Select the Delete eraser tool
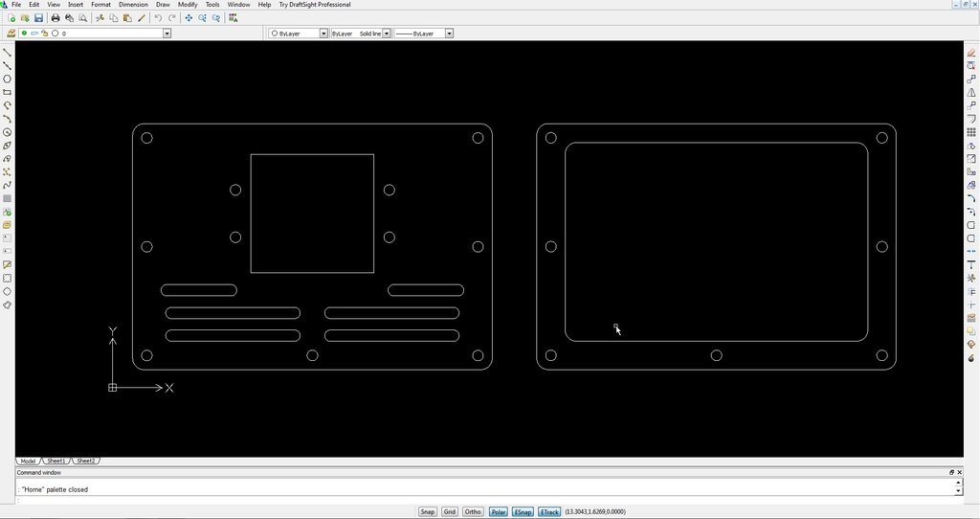The width and height of the screenshot is (980, 519). (x=970, y=53)
